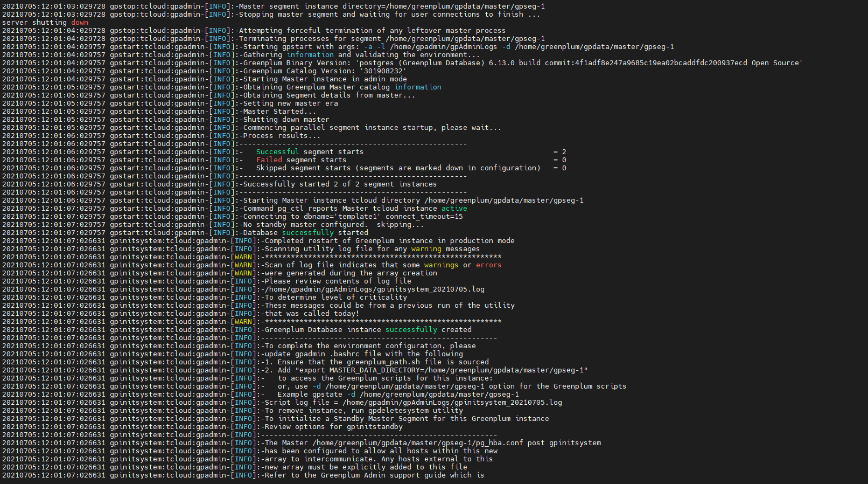Click the 'Process results...' line

coord(282,135)
